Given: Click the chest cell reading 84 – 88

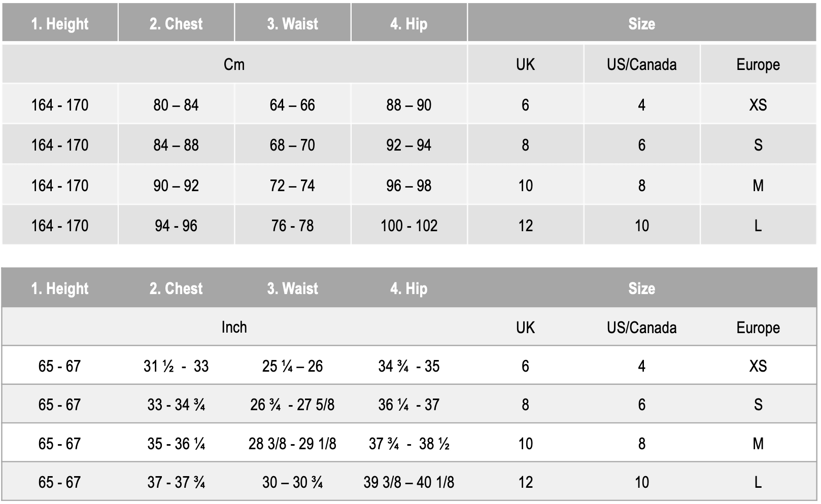Looking at the screenshot, I should coord(176,145).
